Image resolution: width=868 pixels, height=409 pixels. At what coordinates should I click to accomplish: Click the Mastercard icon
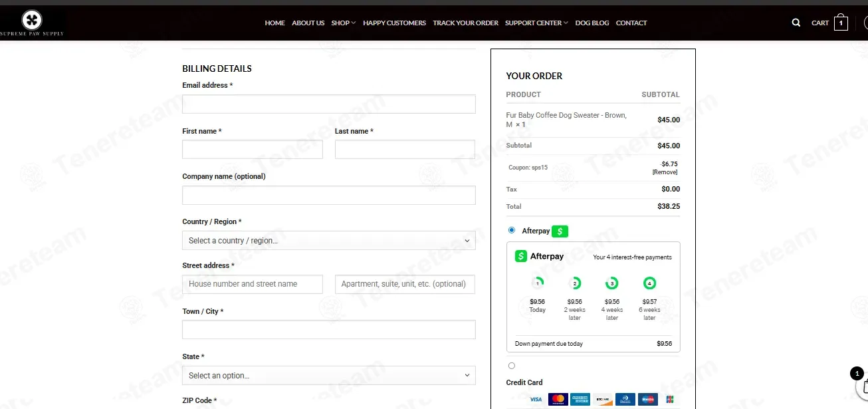click(558, 400)
